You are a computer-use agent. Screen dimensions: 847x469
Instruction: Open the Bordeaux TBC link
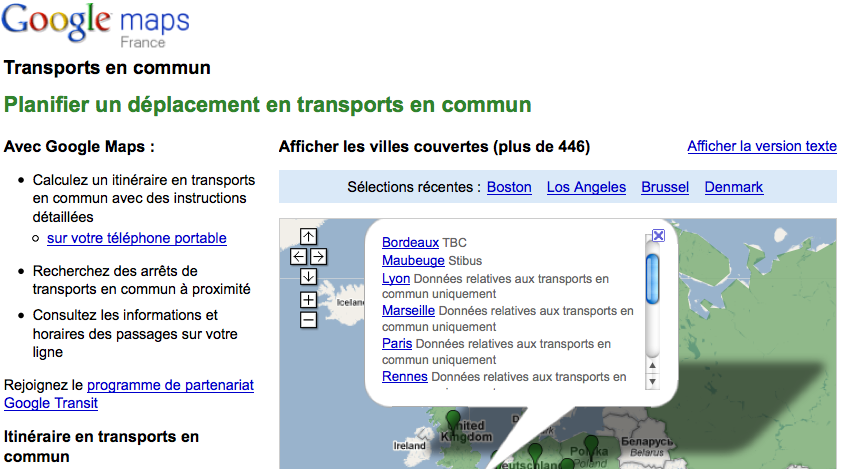411,243
